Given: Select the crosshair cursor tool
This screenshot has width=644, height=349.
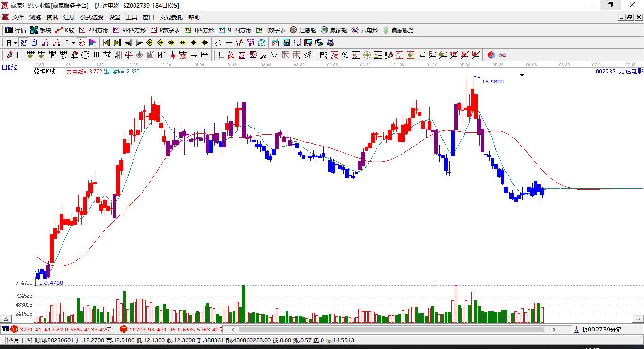Looking at the screenshot, I should point(229,43).
